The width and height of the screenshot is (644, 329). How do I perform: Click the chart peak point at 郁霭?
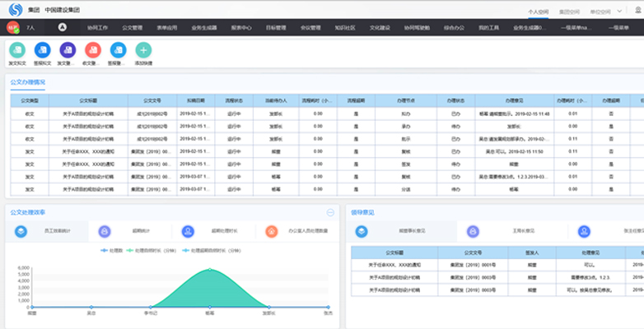(210, 270)
